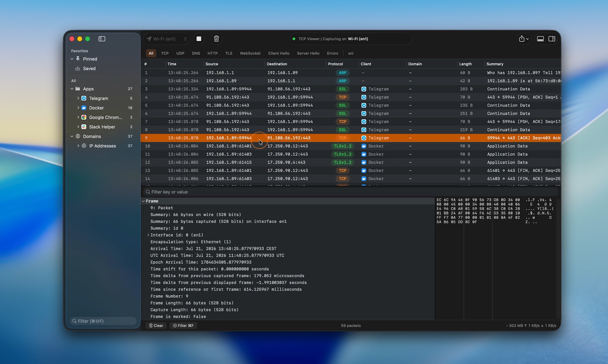Select the Client Hello filter tab

pyautogui.click(x=279, y=53)
